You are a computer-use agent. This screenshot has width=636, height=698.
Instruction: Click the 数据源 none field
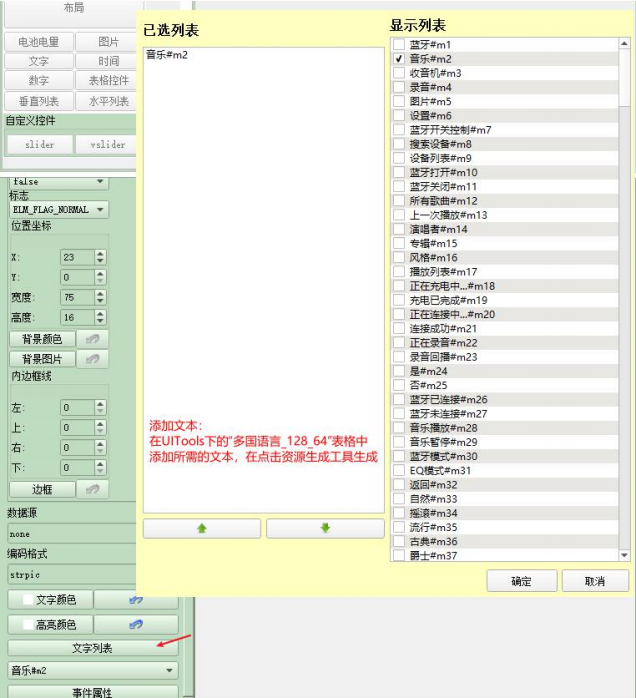tap(72, 534)
